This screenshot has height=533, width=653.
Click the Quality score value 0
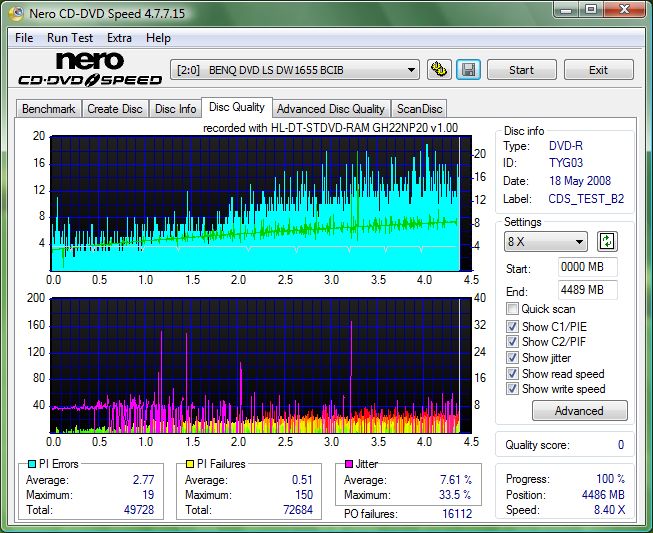point(621,445)
